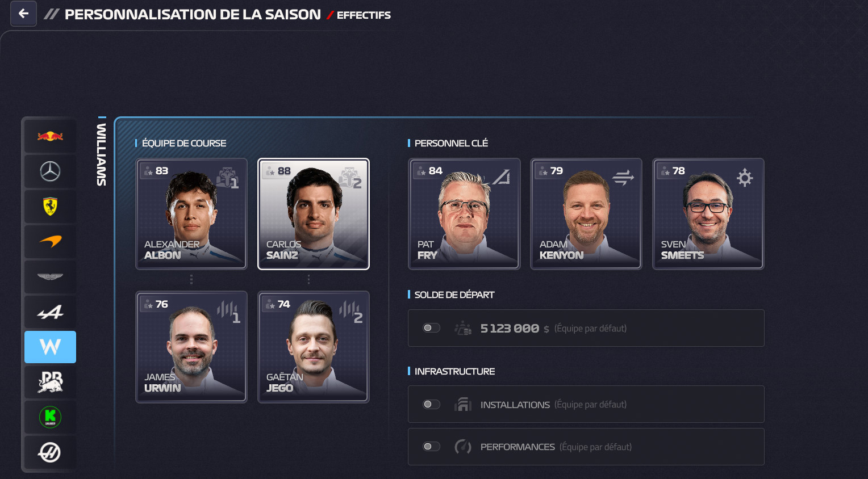868x479 pixels.
Task: Open Pat Fry staff card
Action: (x=464, y=214)
